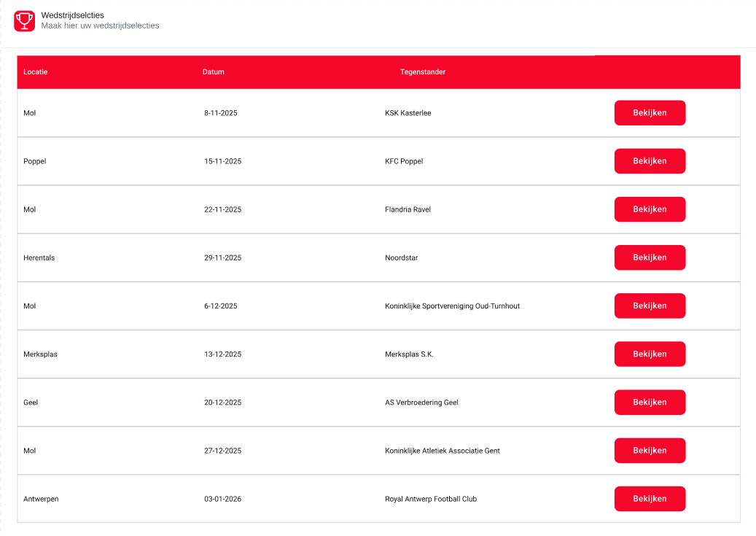This screenshot has height=536, width=756.
Task: Click the subtitle Maak hier uw wedstrijdselecties
Action: coord(100,26)
